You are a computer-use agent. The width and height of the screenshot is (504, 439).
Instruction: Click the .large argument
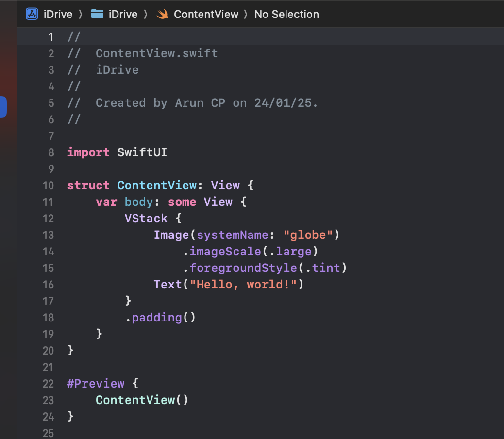click(x=290, y=252)
